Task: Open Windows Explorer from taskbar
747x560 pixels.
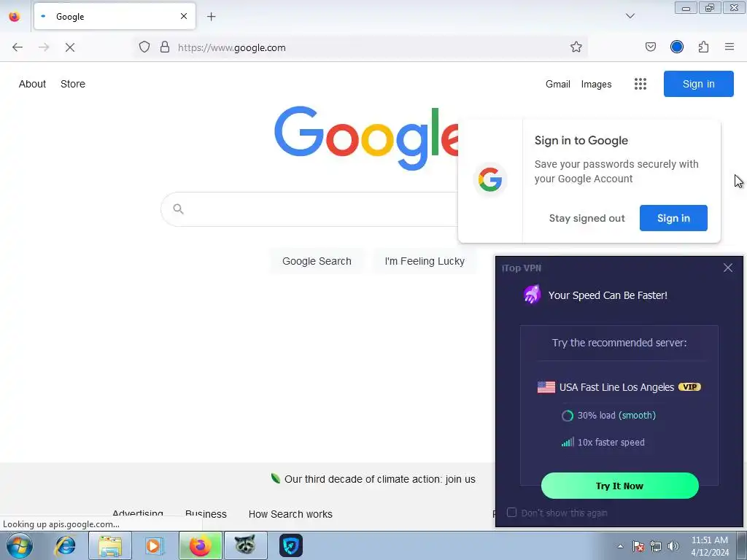Action: coord(110,545)
